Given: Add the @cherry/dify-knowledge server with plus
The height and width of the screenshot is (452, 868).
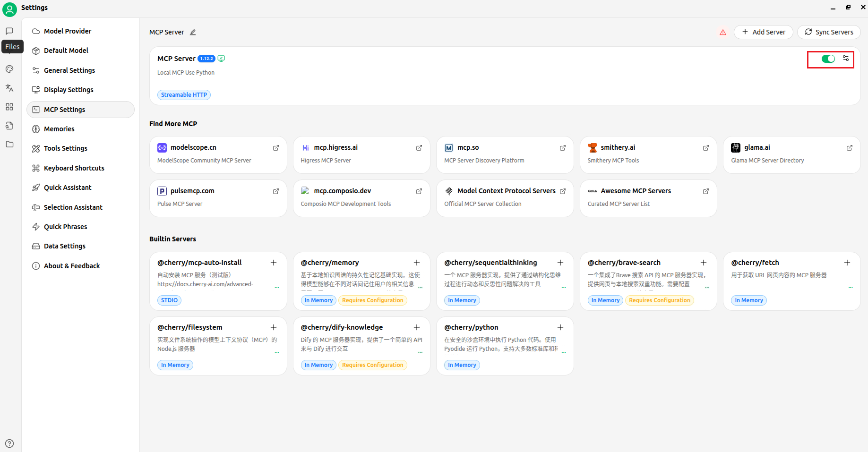Looking at the screenshot, I should point(417,327).
